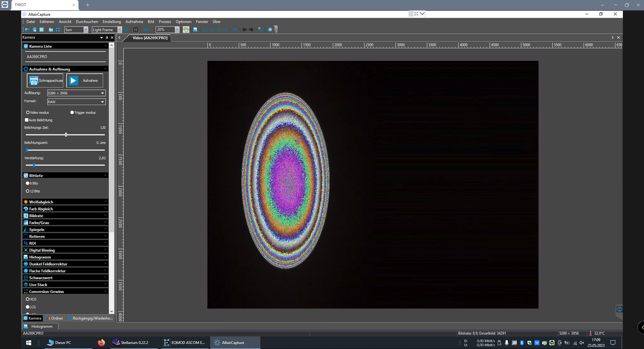
Task: Open the Prozess menu
Action: (165, 21)
